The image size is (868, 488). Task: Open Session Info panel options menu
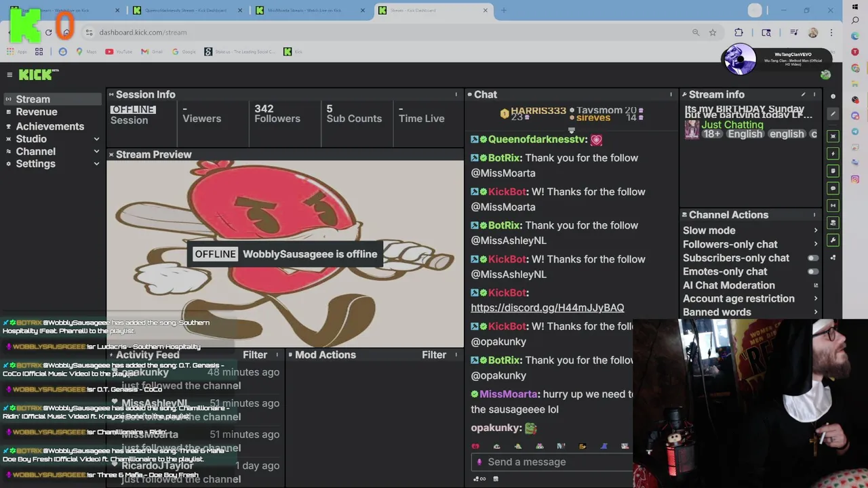point(456,95)
